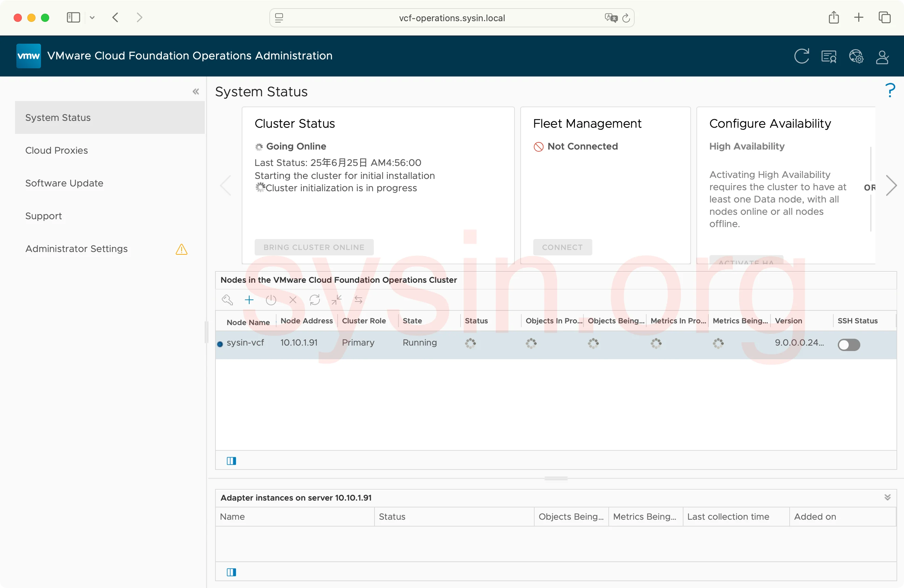The width and height of the screenshot is (904, 588).
Task: Click the reload node icon in toolbar
Action: [314, 300]
